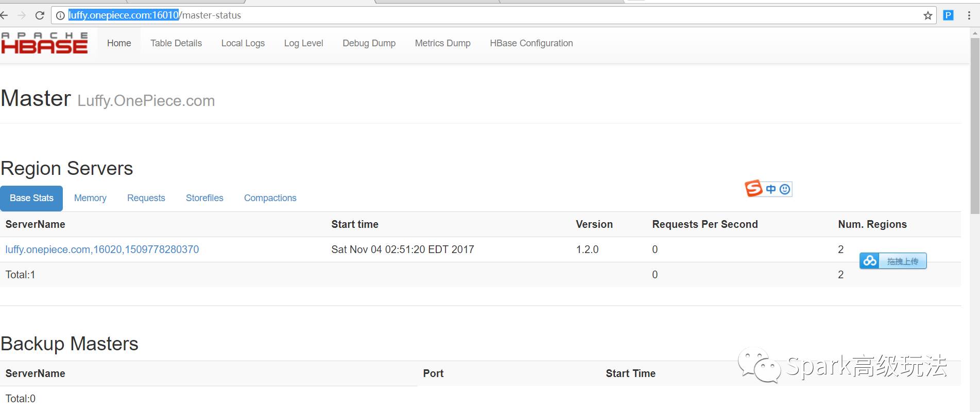This screenshot has height=412, width=980.
Task: Toggle the Sogou Chinese mode indicator
Action: pos(771,189)
